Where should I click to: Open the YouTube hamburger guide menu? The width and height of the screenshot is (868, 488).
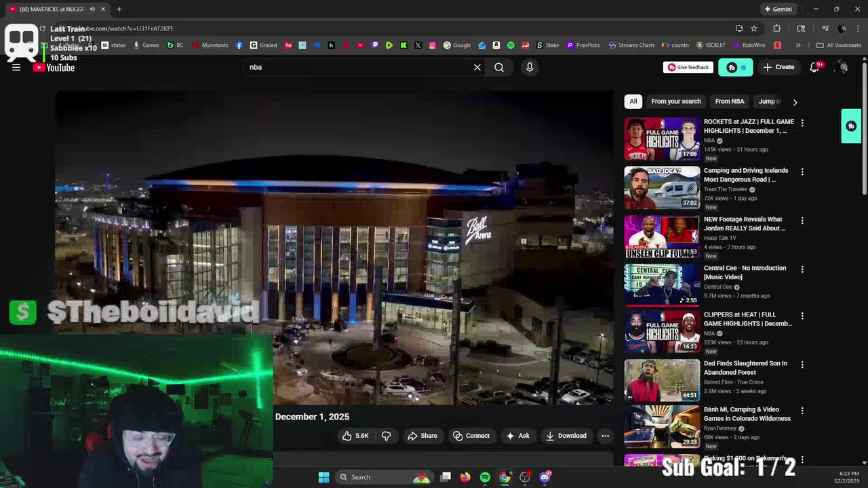[x=16, y=67]
